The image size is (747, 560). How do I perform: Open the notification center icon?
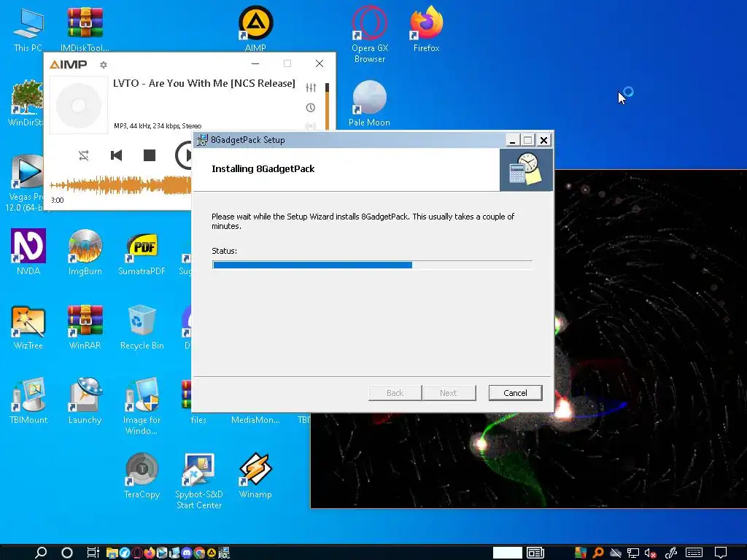coord(721,553)
